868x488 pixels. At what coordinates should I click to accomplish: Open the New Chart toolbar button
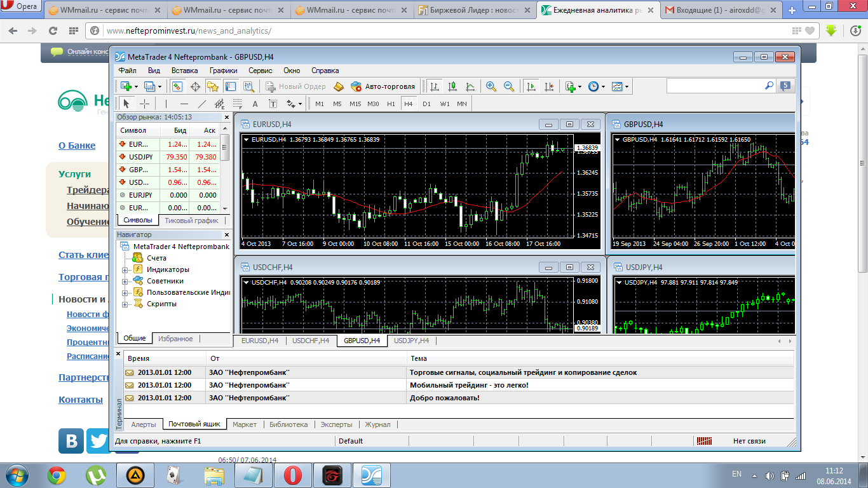126,86
